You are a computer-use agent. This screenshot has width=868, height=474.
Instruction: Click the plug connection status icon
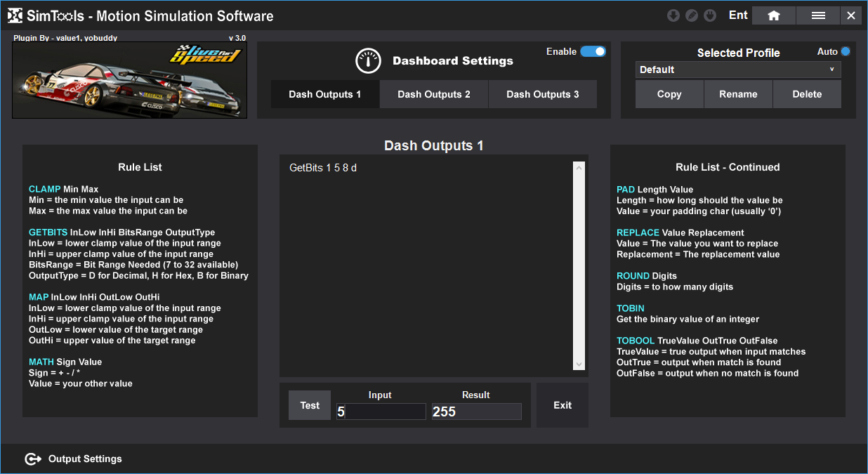tap(710, 15)
